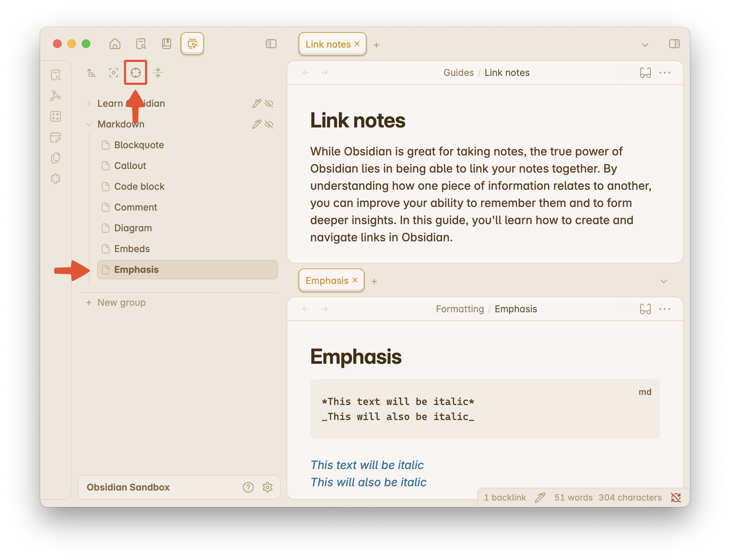
Task: Expand the Learn Obsidian group
Action: (89, 103)
